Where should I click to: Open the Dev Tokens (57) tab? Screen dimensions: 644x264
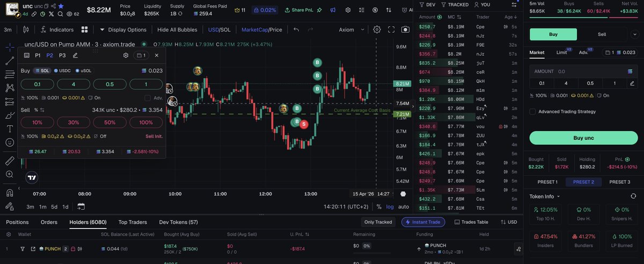pos(178,222)
